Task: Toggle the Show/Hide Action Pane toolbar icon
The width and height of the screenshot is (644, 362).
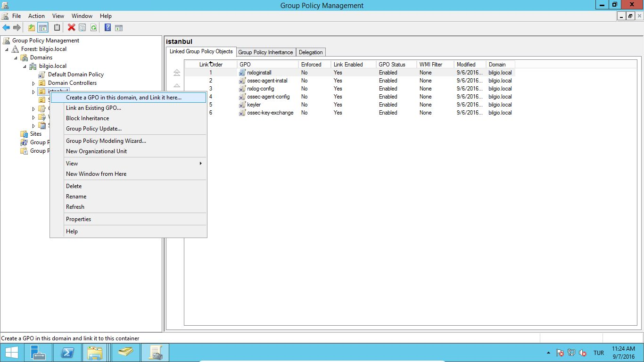Action: pyautogui.click(x=119, y=28)
